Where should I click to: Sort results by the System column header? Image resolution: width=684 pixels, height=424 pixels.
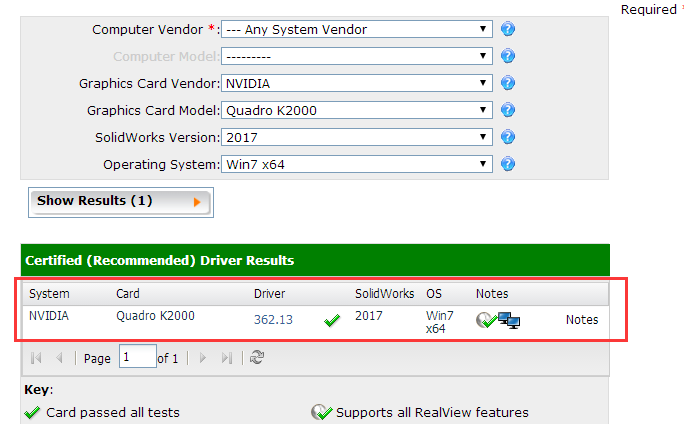coord(49,294)
